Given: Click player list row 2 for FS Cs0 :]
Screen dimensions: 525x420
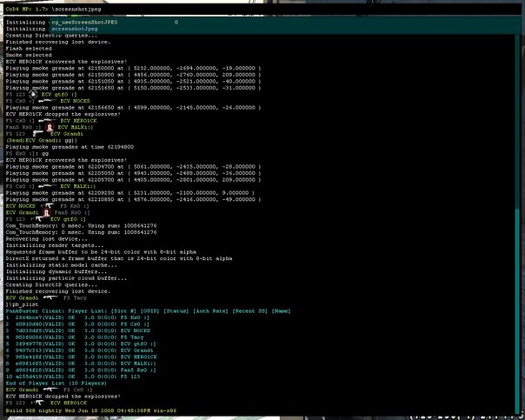Looking at the screenshot, I should click(x=77, y=324).
